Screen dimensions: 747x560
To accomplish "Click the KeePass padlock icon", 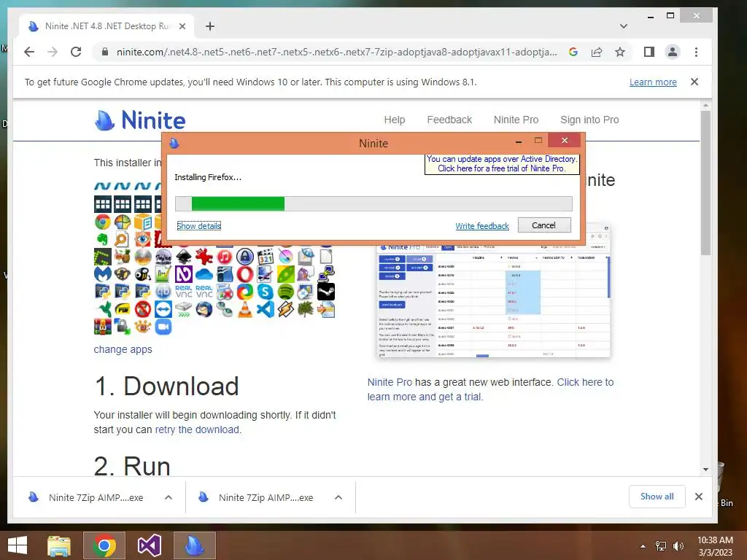I will [245, 257].
